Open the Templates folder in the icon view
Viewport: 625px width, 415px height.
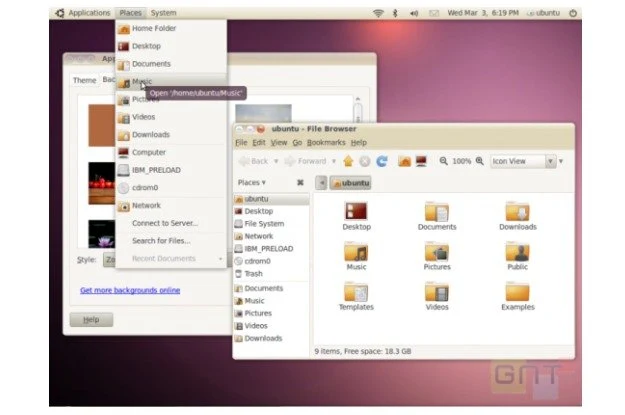356,295
